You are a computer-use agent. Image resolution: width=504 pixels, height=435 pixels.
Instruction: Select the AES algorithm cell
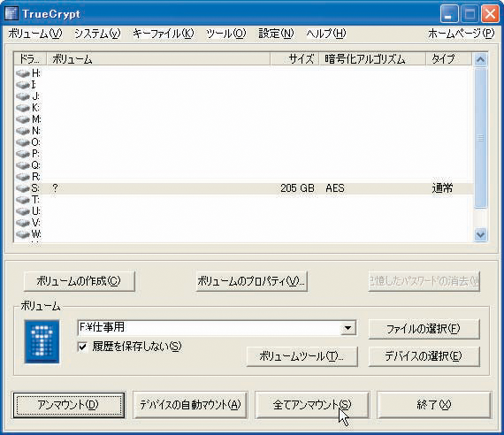[x=335, y=188]
